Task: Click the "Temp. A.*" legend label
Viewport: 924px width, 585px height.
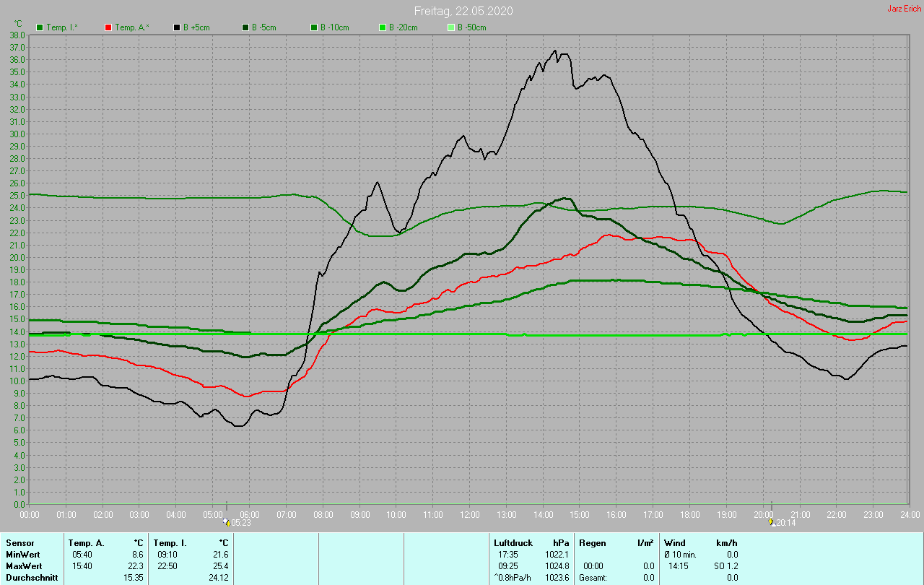Action: click(132, 27)
